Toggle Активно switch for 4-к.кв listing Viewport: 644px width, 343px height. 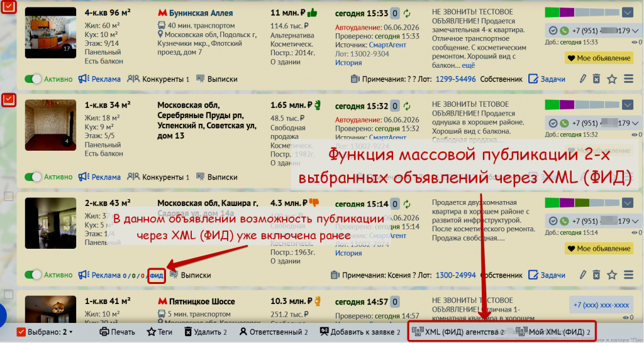[x=33, y=79]
